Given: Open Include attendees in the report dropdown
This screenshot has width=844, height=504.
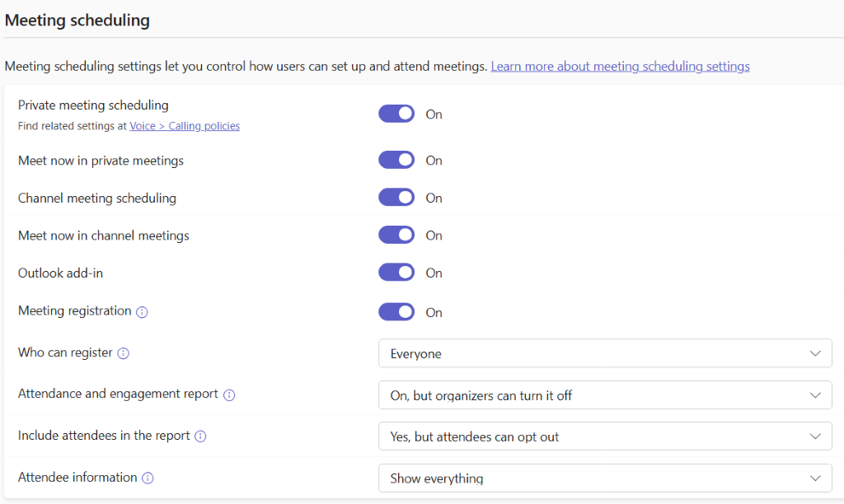Looking at the screenshot, I should tap(604, 436).
